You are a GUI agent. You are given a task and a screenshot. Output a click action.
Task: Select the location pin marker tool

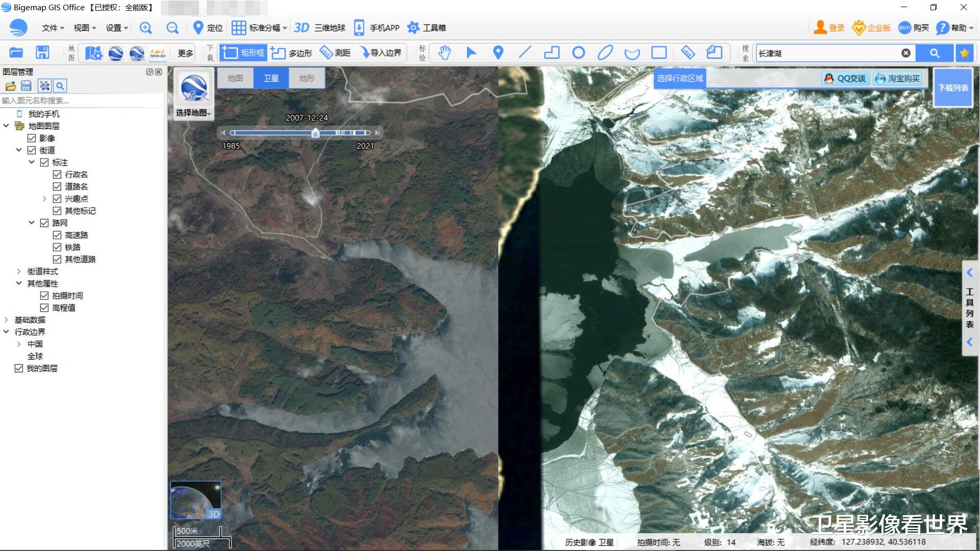click(498, 53)
